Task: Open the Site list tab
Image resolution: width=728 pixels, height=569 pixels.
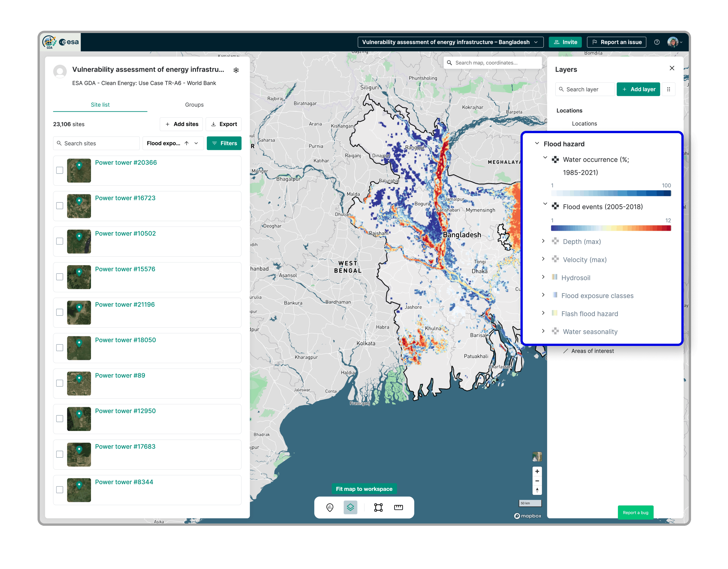Action: (x=100, y=105)
